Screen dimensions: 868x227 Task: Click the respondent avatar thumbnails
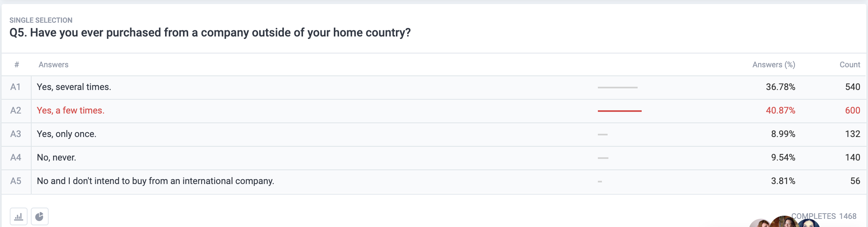(784, 222)
